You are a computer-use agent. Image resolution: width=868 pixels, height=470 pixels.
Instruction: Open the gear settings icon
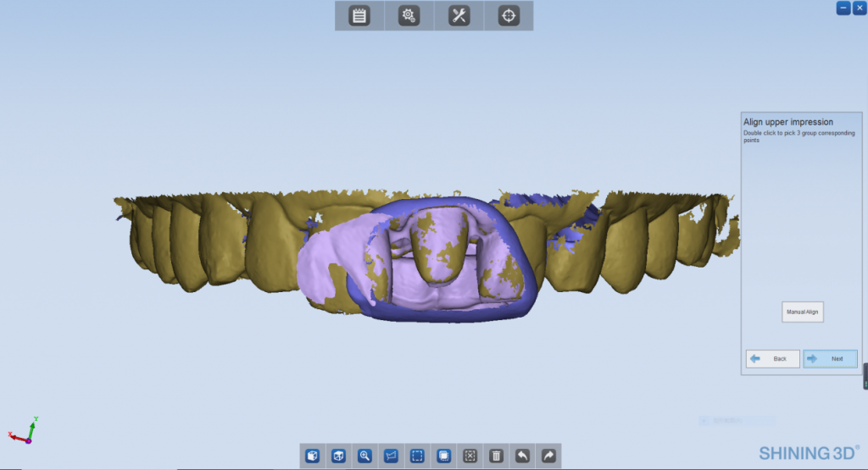coord(409,15)
